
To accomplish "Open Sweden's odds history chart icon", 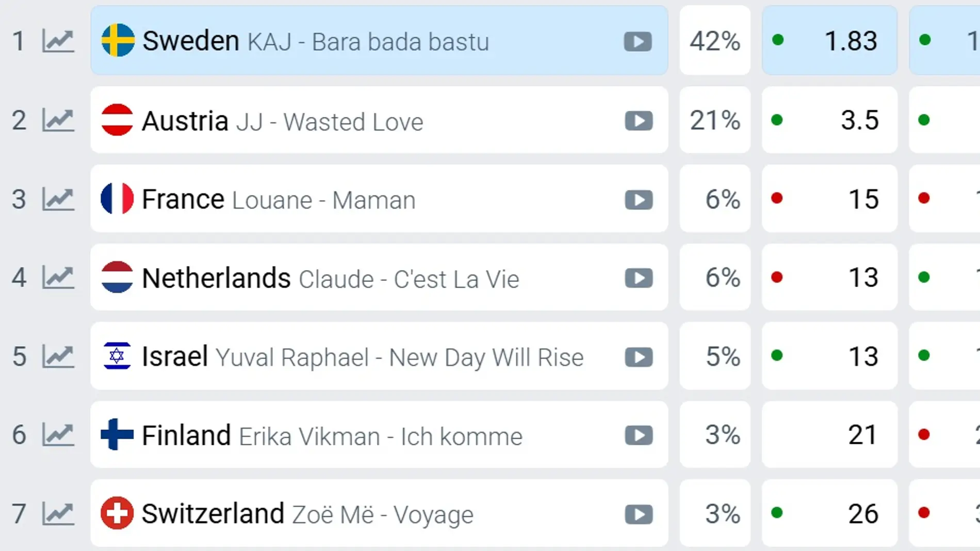I will 58,41.
